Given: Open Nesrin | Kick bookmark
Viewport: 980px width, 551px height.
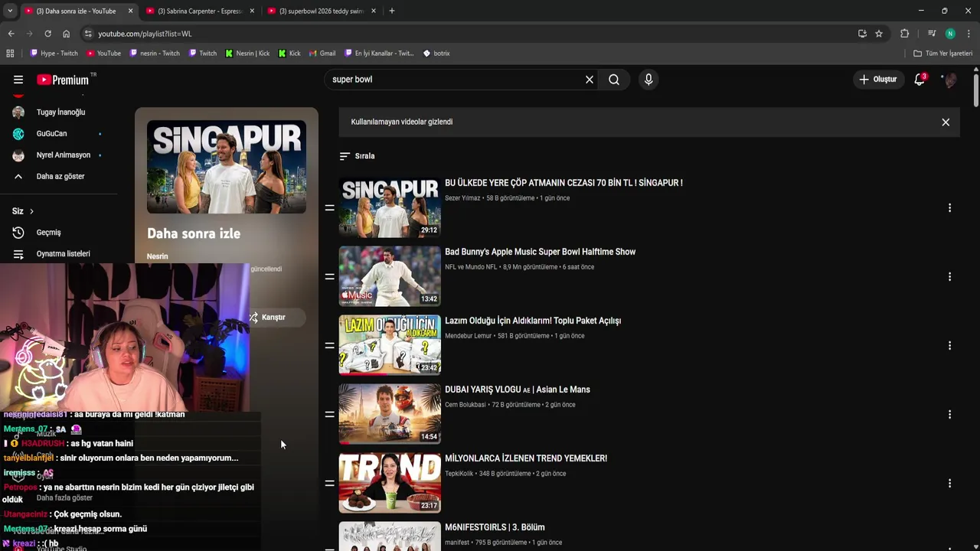Looking at the screenshot, I should [x=247, y=54].
